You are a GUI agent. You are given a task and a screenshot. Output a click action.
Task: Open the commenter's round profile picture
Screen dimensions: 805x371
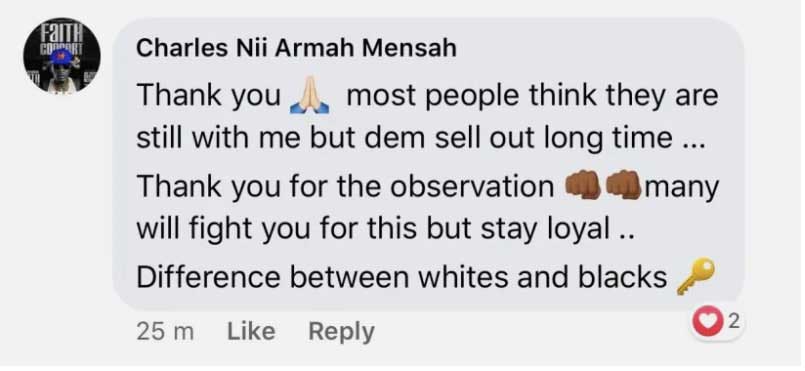(62, 57)
